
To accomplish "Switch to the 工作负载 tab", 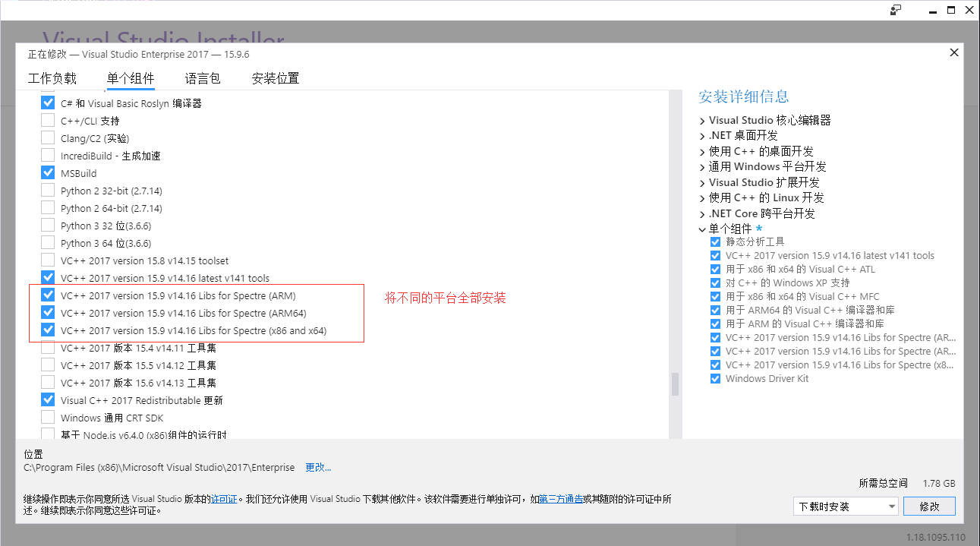I will 52,78.
